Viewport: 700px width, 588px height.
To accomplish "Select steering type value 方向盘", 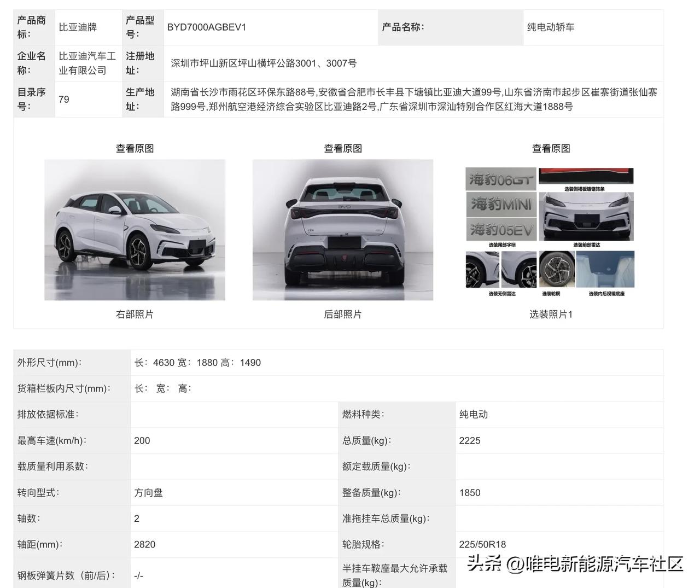I will (x=148, y=492).
